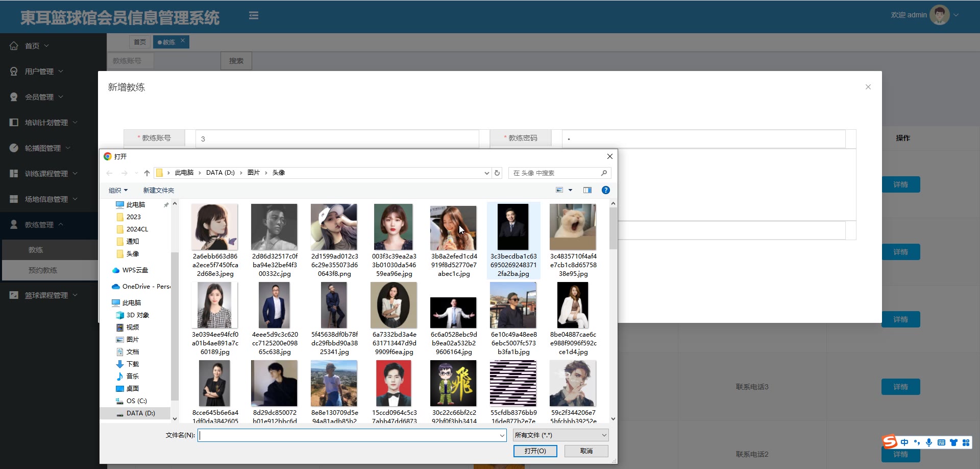Expand the address bar history dropdown
Screen dimensions: 980x469
(x=486, y=173)
